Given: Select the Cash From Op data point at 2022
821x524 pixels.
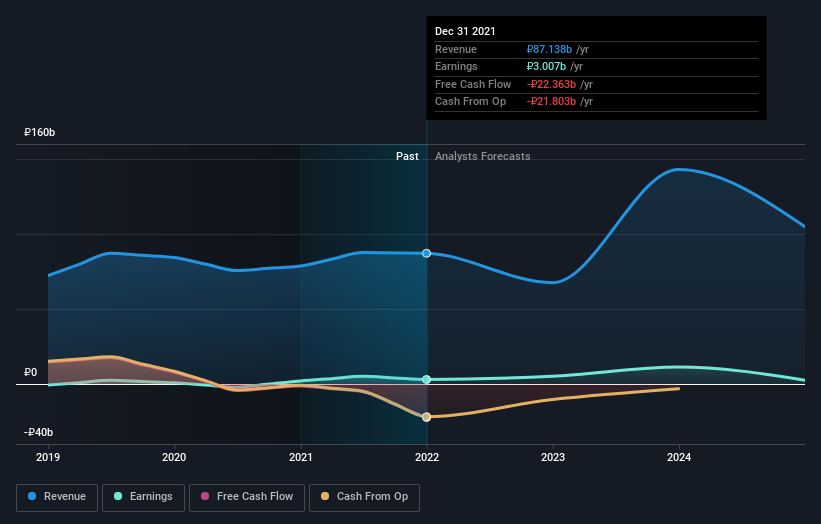Looking at the screenshot, I should [427, 417].
